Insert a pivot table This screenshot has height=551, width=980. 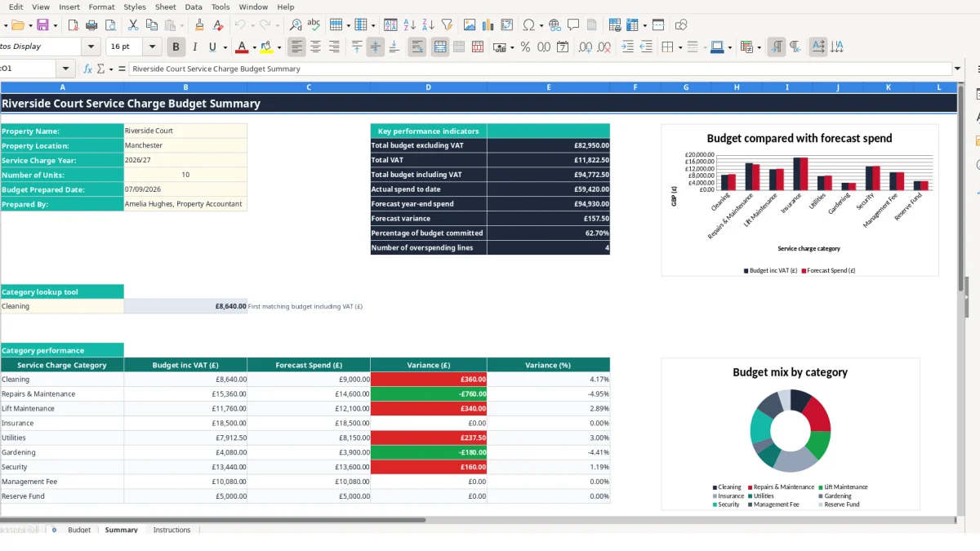[507, 25]
